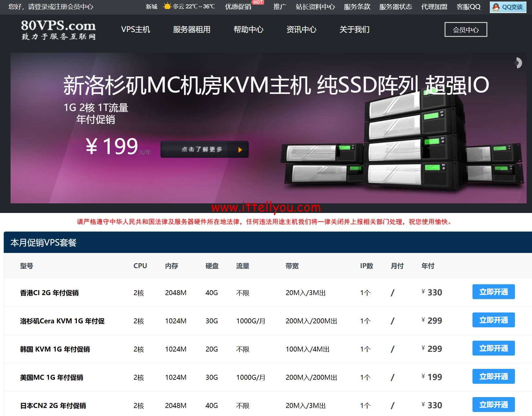Open the VPS主机 menu
This screenshot has width=532, height=416.
(135, 29)
